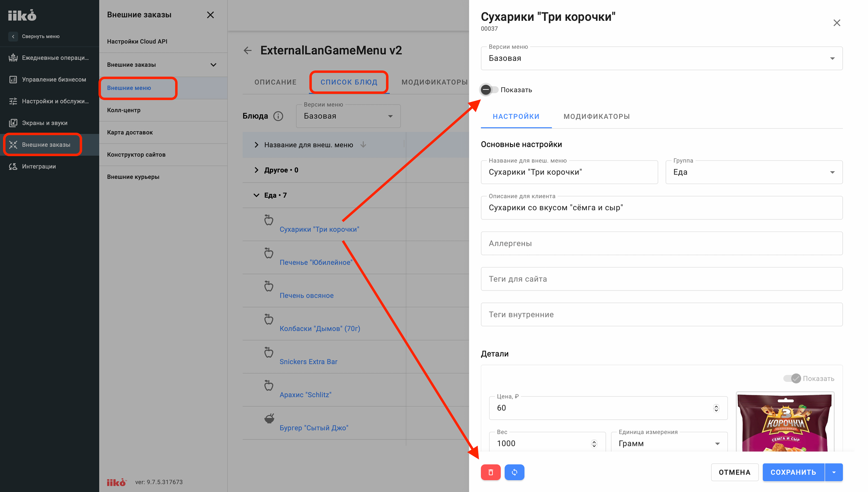Click the red trash delete icon

click(491, 472)
